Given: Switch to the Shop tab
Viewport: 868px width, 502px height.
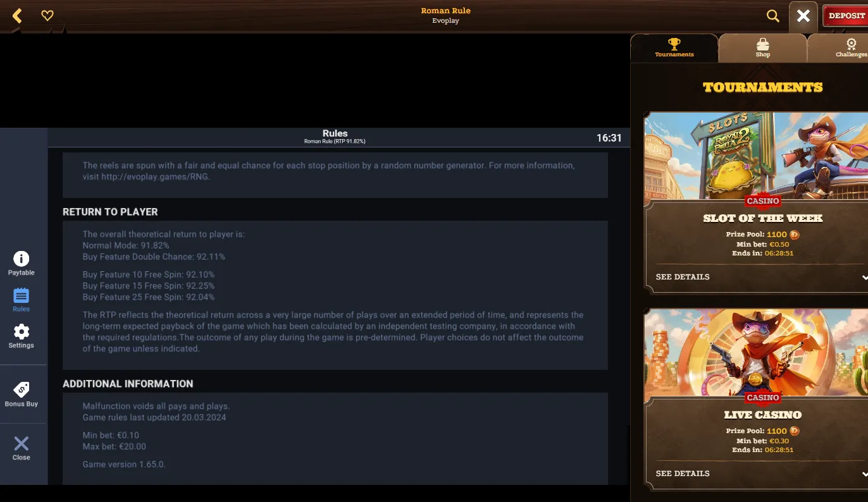Looking at the screenshot, I should coord(763,48).
